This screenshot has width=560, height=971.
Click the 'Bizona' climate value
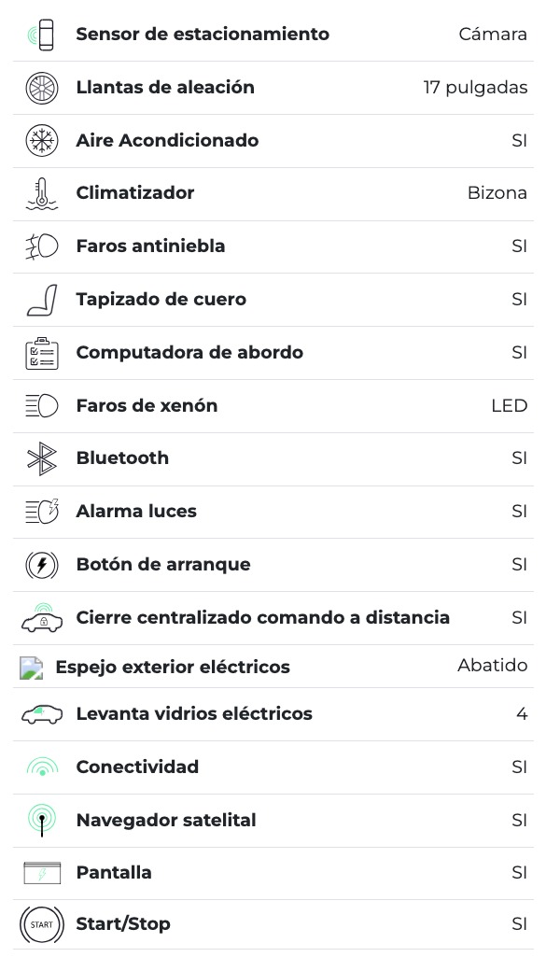click(497, 193)
